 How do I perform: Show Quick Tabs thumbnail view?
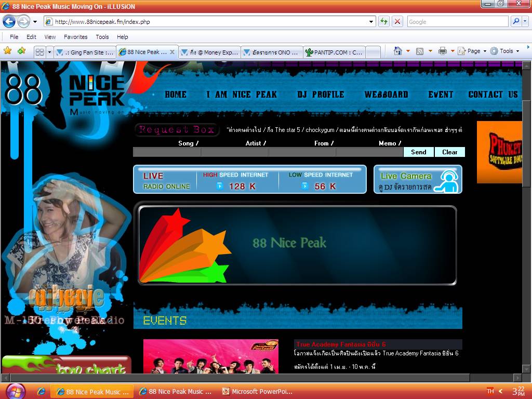pyautogui.click(x=39, y=52)
